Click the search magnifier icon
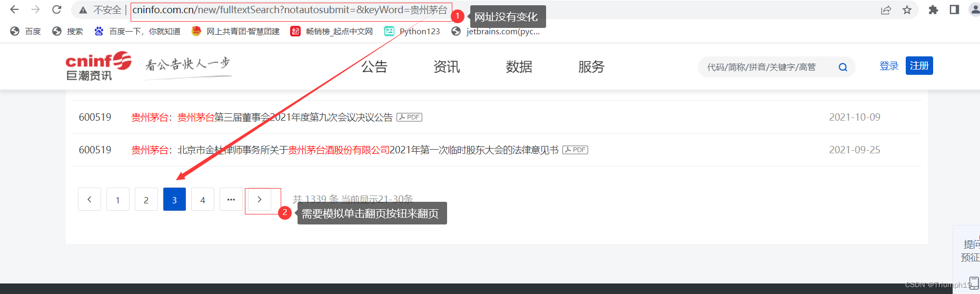 [843, 67]
